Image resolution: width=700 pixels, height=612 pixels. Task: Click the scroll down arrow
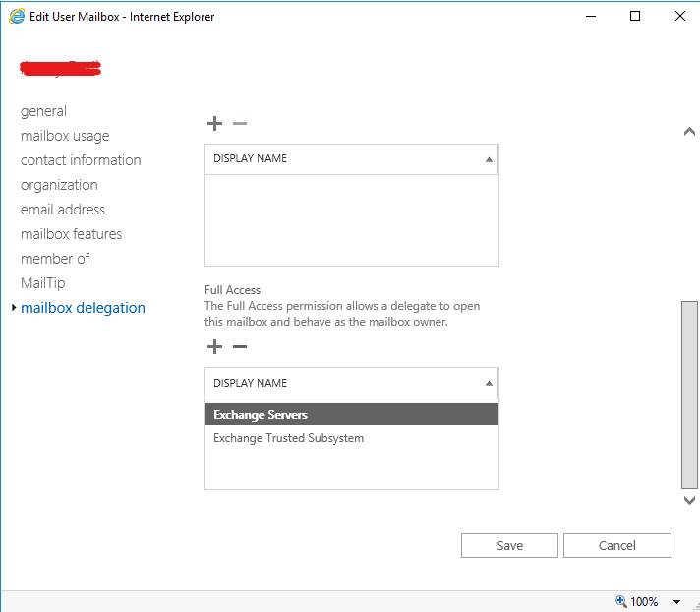point(689,500)
